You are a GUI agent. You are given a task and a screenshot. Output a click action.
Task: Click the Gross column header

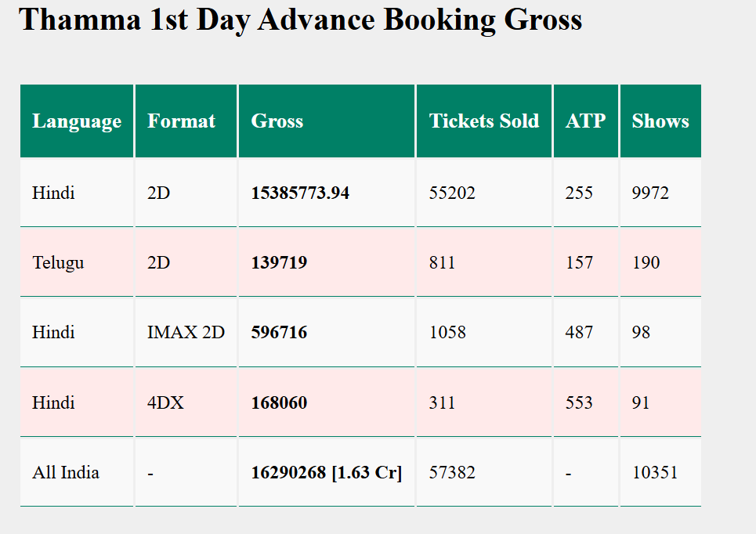tap(277, 121)
